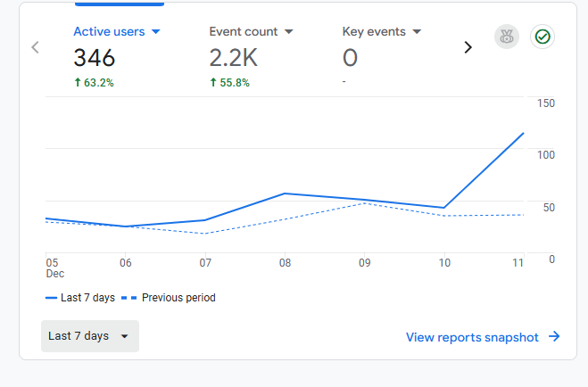
Task: Click the Last 7 days legend entry
Action: click(80, 298)
